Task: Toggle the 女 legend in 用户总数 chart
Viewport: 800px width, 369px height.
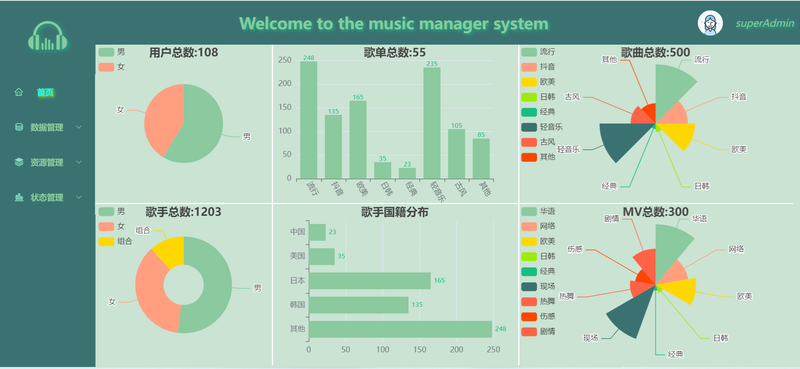Action: [111, 67]
